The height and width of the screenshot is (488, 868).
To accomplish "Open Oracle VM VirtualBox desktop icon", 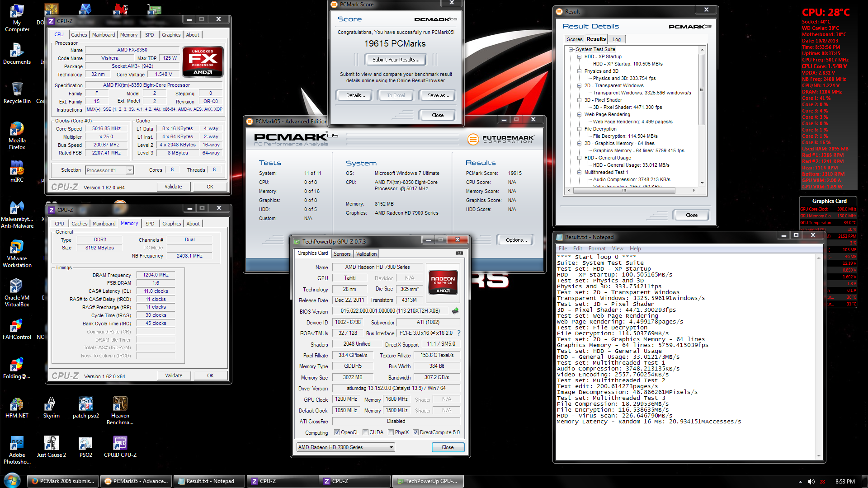I will (17, 293).
